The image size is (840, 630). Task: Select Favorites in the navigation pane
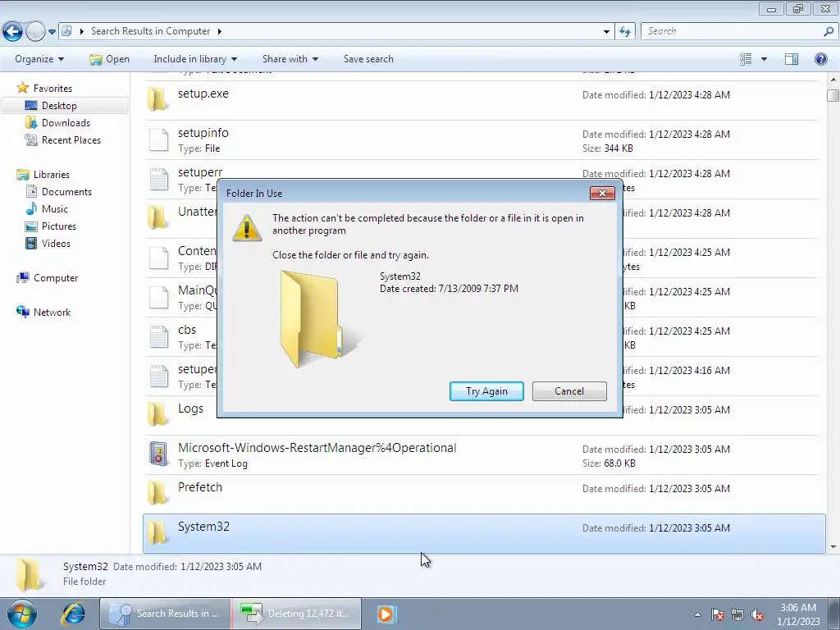click(x=52, y=89)
